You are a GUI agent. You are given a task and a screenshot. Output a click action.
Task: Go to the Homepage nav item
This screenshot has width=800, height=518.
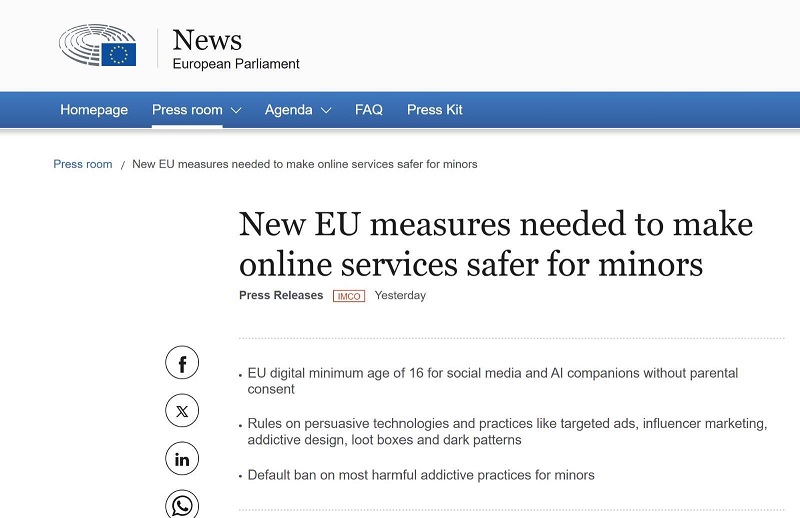pyautogui.click(x=94, y=110)
